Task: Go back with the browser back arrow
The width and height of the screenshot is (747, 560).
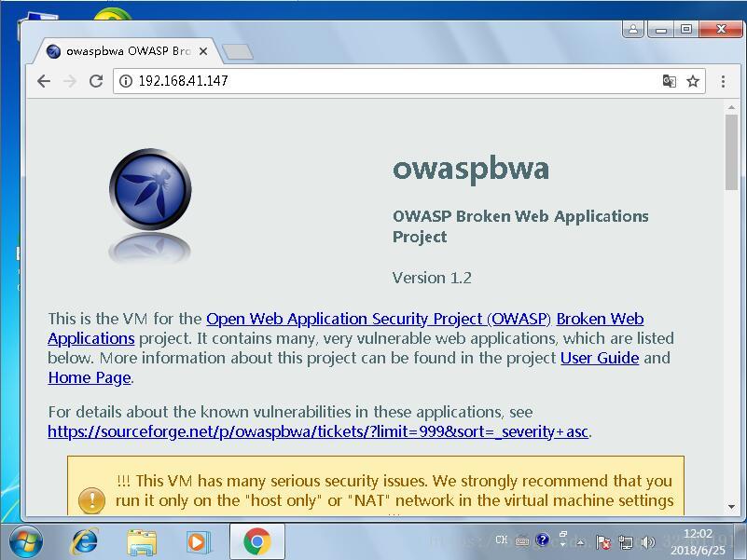Action: click(x=44, y=81)
